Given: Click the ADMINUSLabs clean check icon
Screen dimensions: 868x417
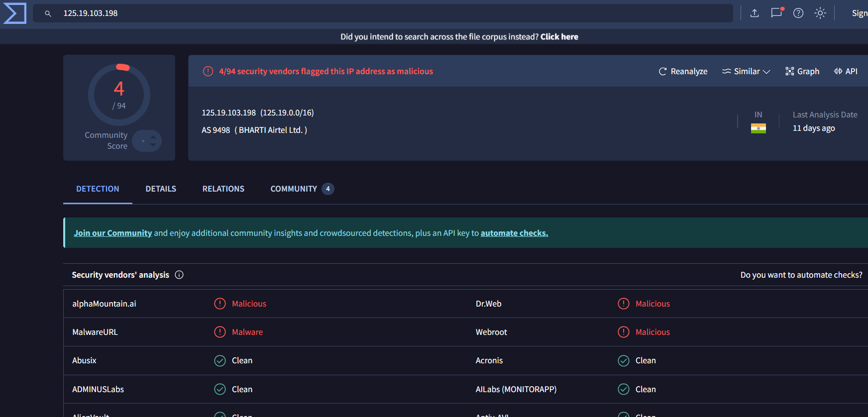Looking at the screenshot, I should (x=220, y=389).
